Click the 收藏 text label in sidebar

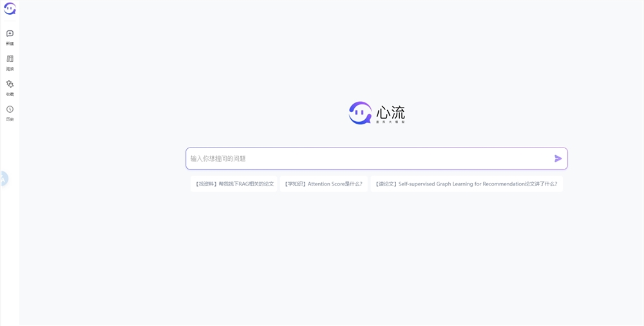click(x=10, y=94)
